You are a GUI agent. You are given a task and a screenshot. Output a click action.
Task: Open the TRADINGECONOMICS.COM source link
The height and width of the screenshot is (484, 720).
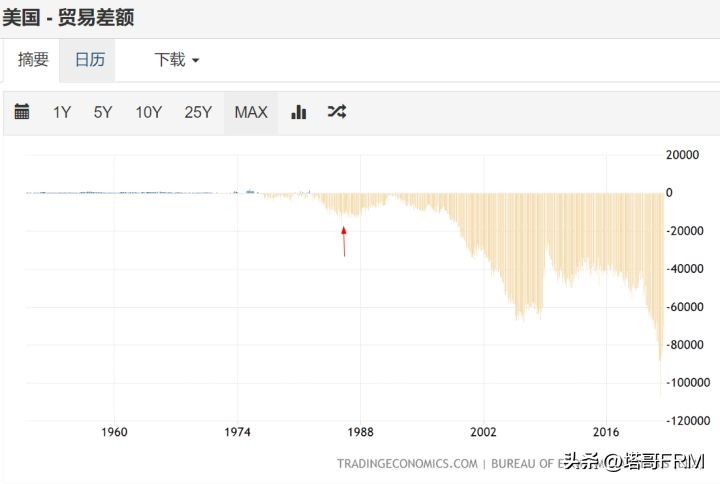407,464
